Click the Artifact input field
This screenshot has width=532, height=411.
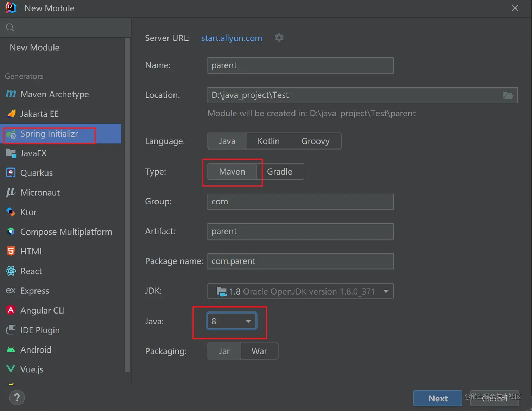point(300,232)
